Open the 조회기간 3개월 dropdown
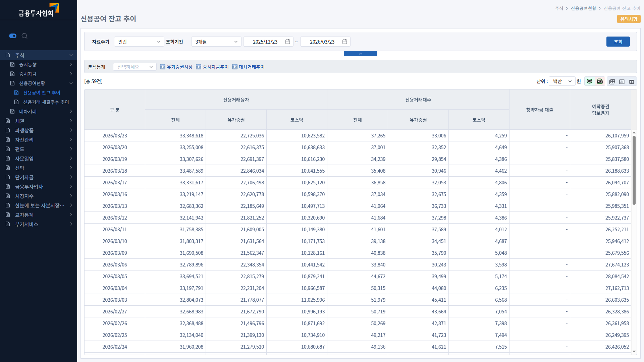 216,42
